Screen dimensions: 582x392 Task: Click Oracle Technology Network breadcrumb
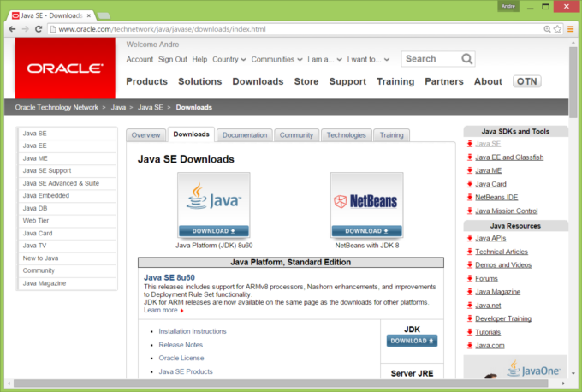click(56, 107)
